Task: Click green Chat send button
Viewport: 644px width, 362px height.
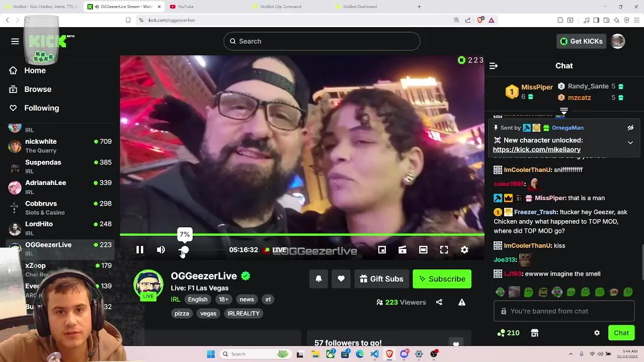Action: (621, 333)
